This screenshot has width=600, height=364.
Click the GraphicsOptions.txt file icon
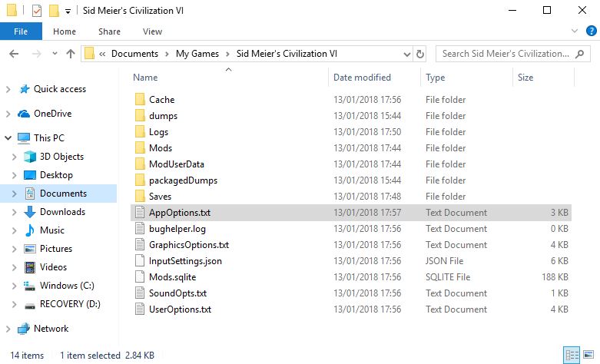coord(140,244)
